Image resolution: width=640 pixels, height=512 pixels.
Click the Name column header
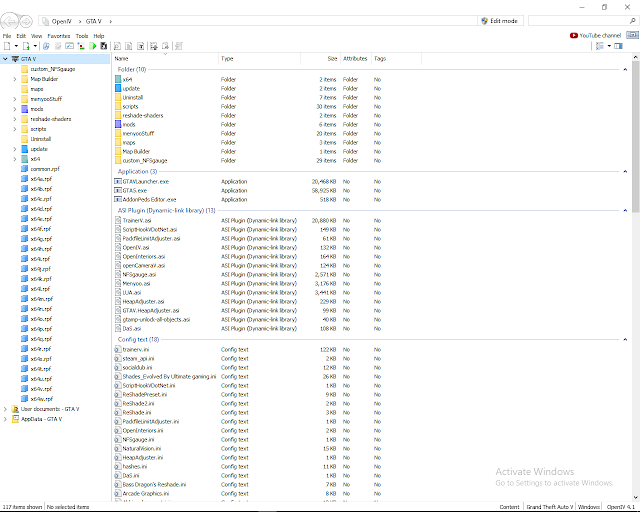(165, 59)
